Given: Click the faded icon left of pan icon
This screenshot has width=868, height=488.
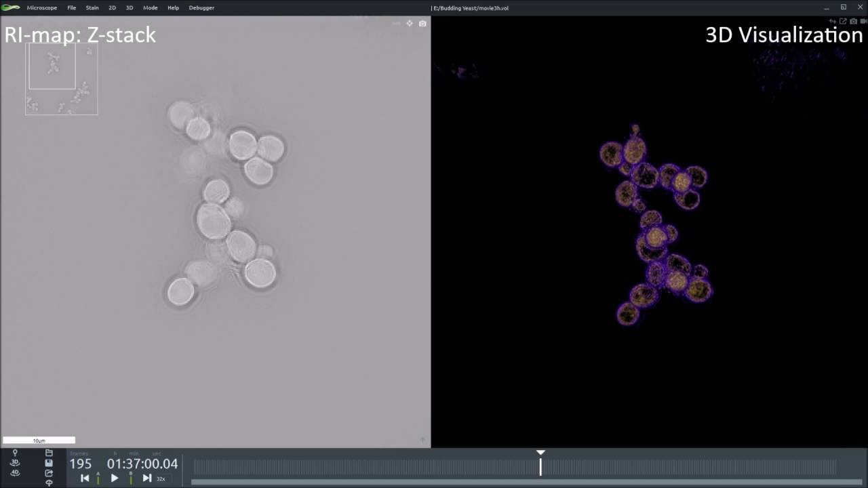Looking at the screenshot, I should 397,23.
